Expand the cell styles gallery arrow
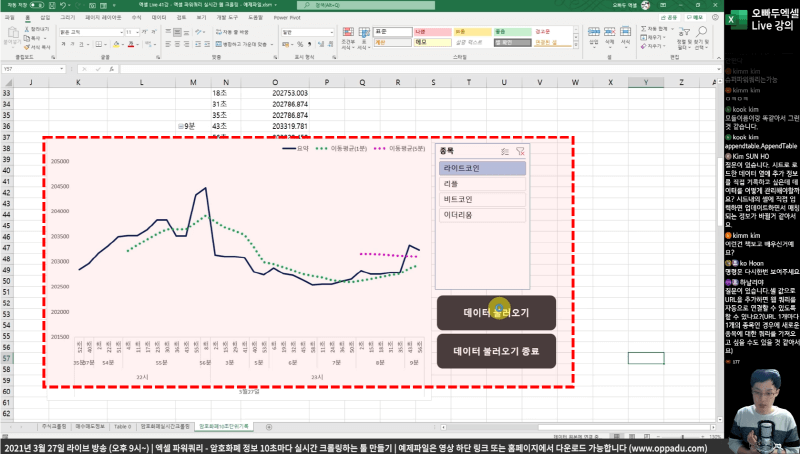The width and height of the screenshot is (800, 454). click(x=576, y=45)
